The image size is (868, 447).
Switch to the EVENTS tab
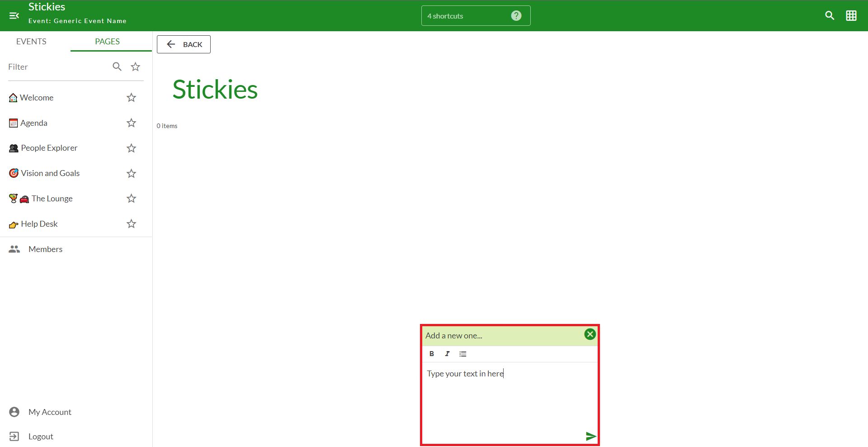coord(31,42)
